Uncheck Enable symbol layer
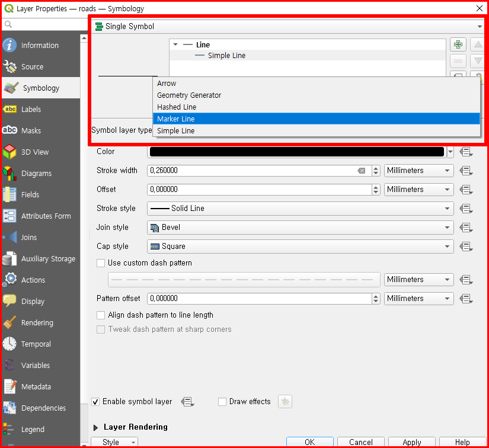Screen dimensions: 489x448 click(95, 402)
